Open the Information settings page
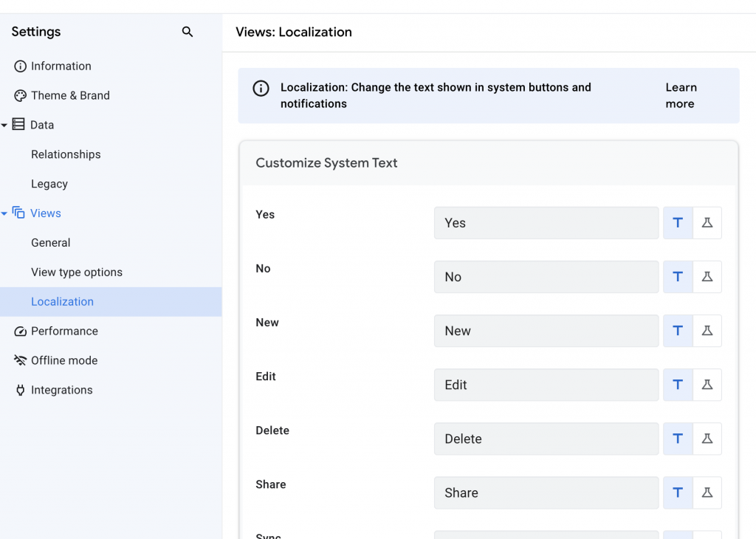 [61, 66]
